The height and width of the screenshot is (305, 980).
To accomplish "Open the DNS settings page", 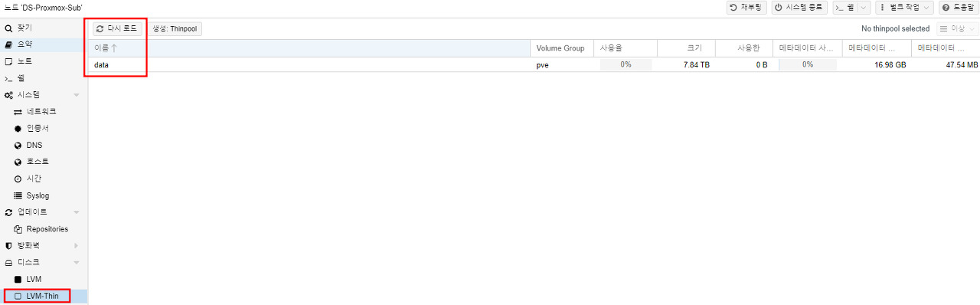I will pyautogui.click(x=44, y=145).
